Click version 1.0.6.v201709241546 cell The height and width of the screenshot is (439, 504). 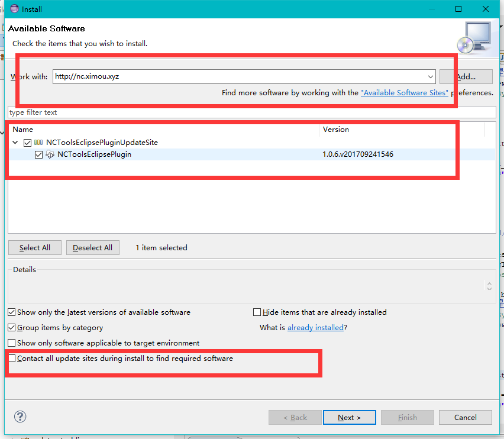click(358, 154)
